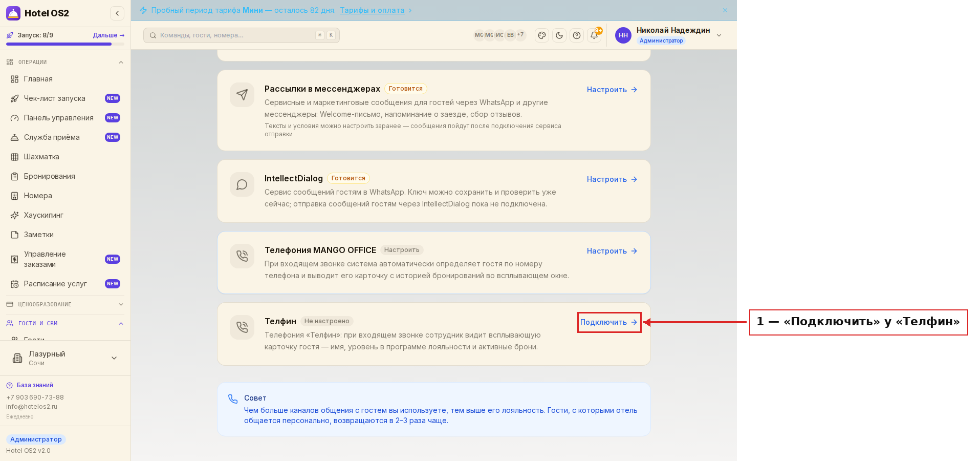Open Главная in the sidebar
Image resolution: width=980 pixels, height=461 pixels.
(x=65, y=79)
